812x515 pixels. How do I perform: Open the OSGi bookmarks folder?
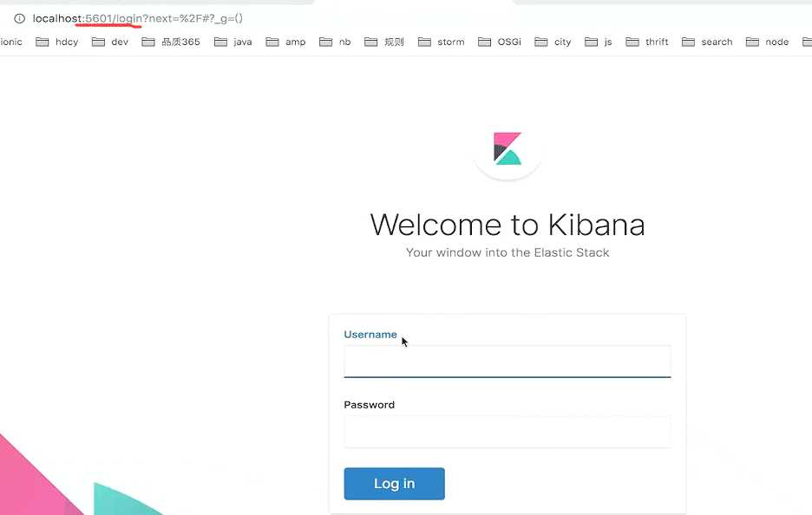tap(499, 42)
